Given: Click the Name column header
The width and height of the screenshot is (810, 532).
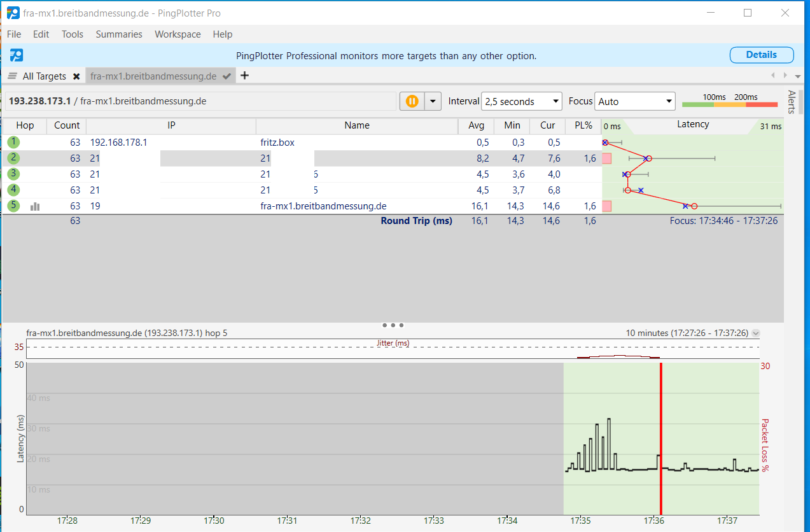Looking at the screenshot, I should 357,125.
